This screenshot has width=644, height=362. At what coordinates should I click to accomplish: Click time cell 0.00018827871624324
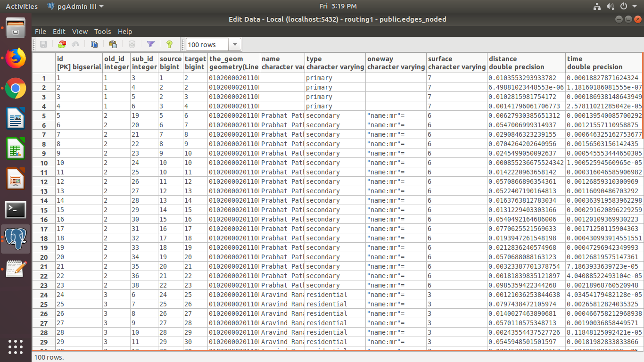click(x=604, y=78)
